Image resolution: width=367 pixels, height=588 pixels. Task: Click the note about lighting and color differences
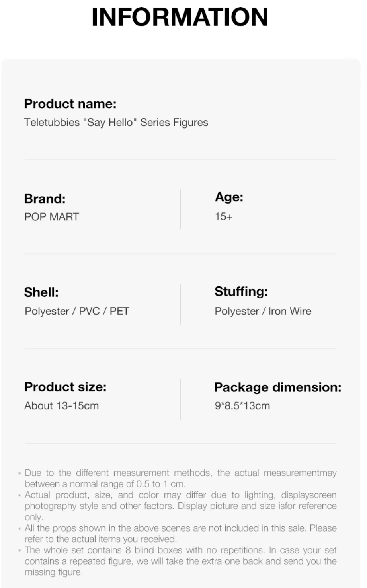click(x=180, y=506)
